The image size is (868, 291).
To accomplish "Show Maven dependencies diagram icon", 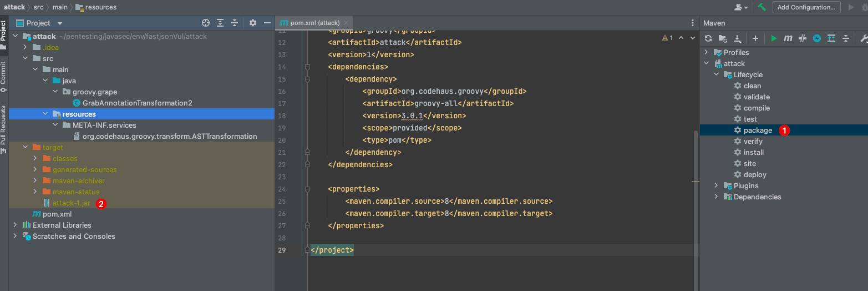I will coord(831,38).
